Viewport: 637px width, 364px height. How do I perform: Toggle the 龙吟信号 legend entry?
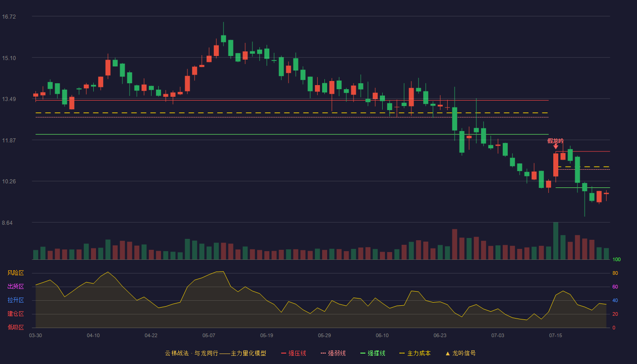point(460,353)
